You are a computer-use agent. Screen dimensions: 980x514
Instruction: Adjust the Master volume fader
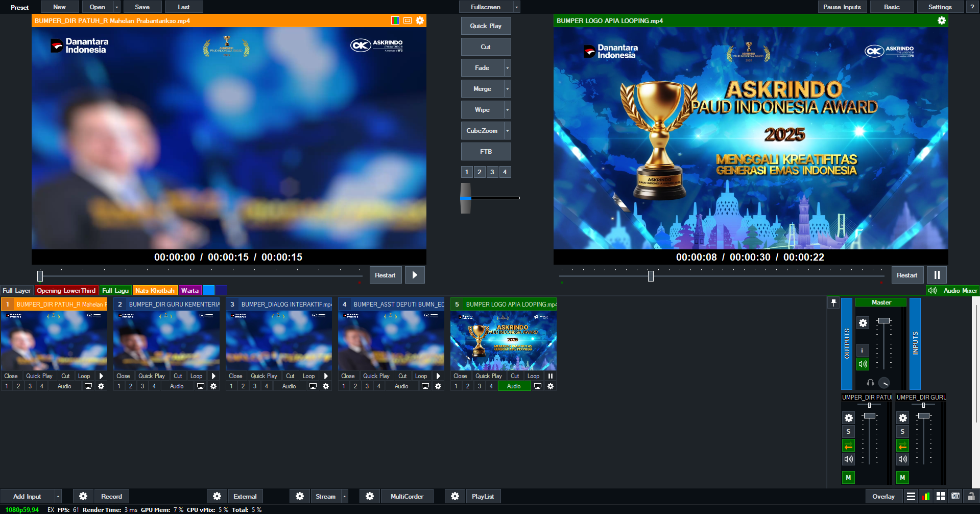884,320
